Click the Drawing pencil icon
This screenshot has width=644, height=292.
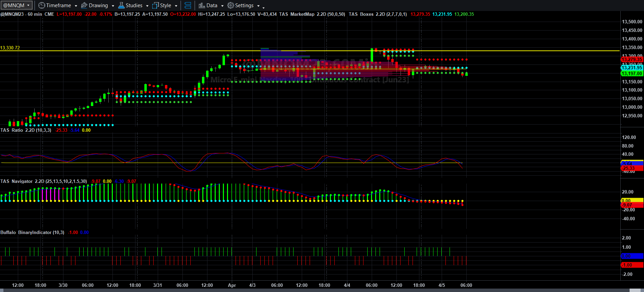(x=84, y=5)
